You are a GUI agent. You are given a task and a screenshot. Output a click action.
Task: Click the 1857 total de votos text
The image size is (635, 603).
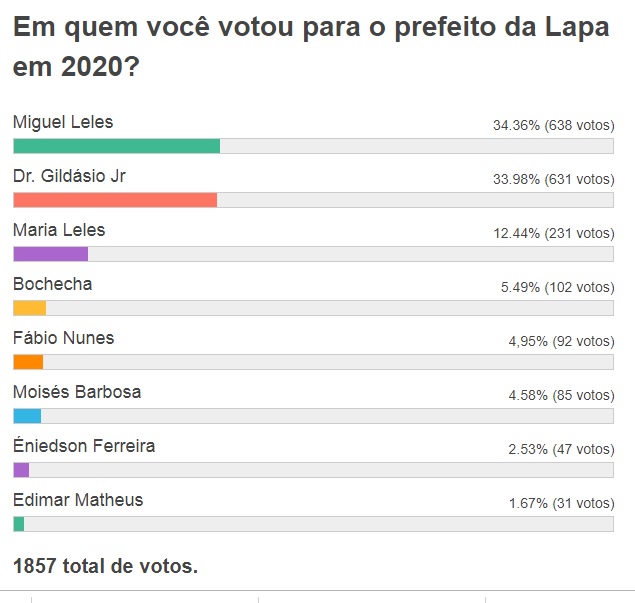tap(105, 566)
